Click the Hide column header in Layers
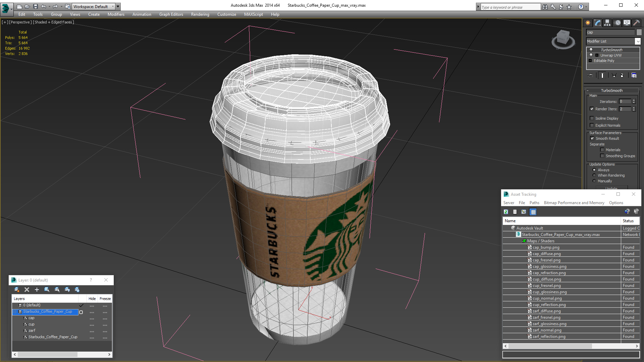Image resolution: width=644 pixels, height=362 pixels. [x=92, y=299]
